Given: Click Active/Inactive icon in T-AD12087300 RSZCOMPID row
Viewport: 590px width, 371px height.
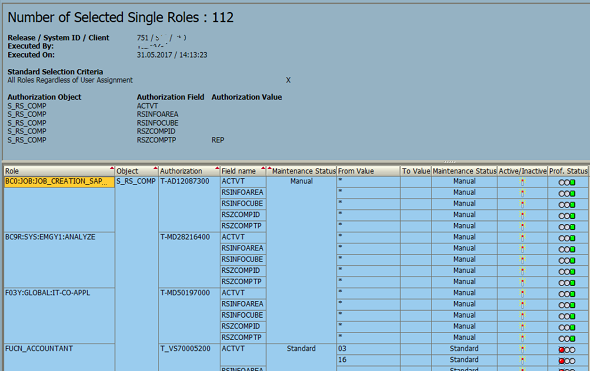Looking at the screenshot, I should point(522,216).
